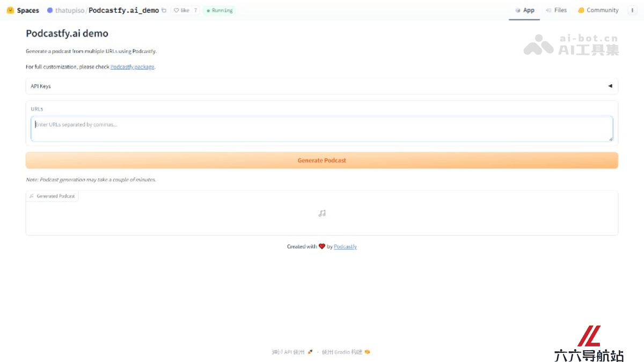Viewport: 644px width, 362px height.
Task: Follow the Podcastfy link in the footer
Action: 345,247
